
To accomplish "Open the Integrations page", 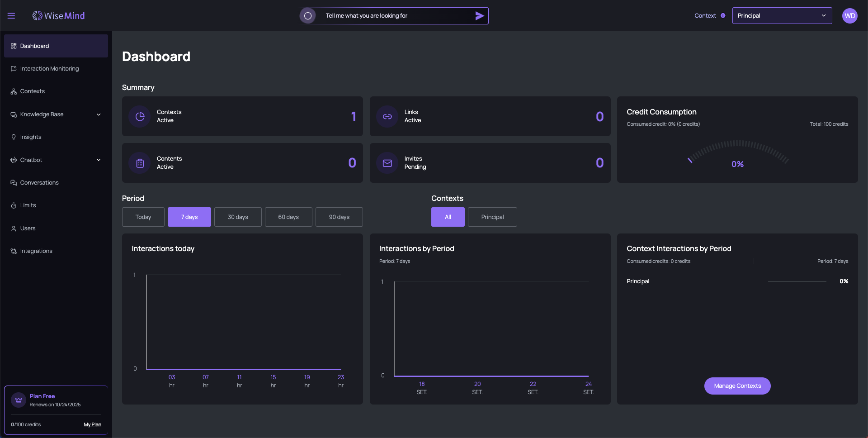I will coord(36,251).
